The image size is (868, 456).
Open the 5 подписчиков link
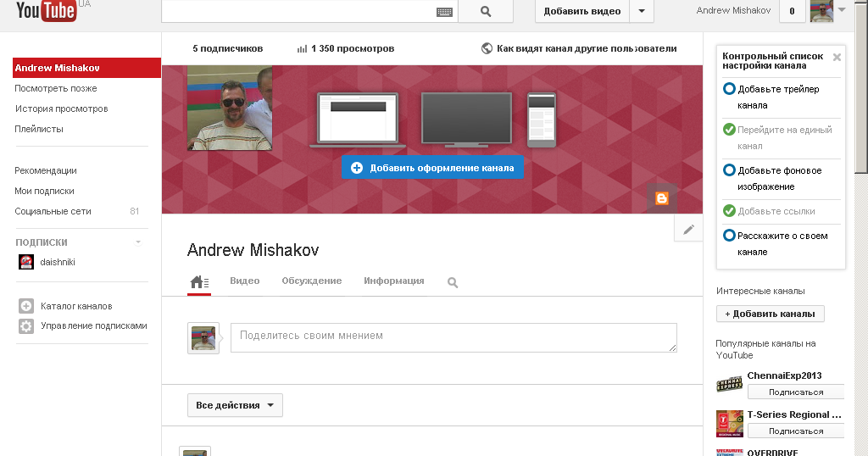click(227, 48)
